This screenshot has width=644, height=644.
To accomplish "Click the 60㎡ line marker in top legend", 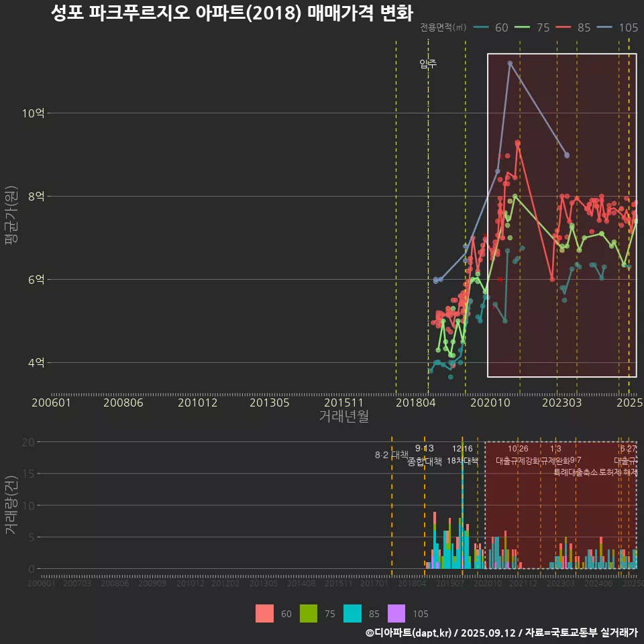I will (x=481, y=28).
